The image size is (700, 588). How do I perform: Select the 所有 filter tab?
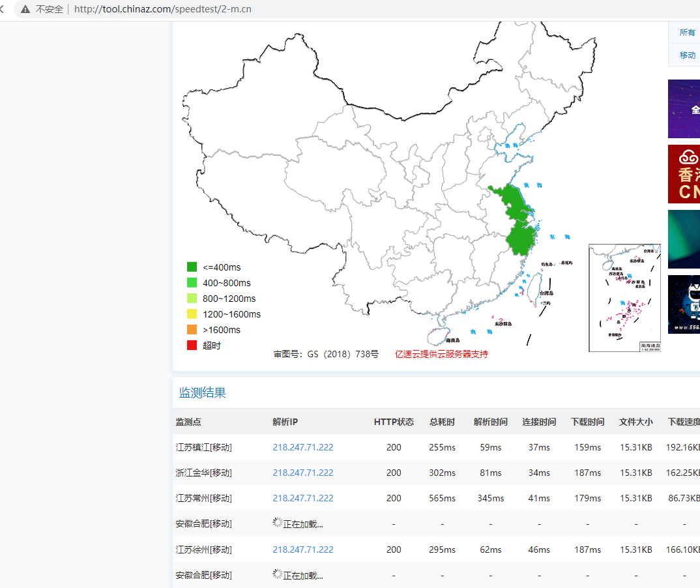pos(686,33)
